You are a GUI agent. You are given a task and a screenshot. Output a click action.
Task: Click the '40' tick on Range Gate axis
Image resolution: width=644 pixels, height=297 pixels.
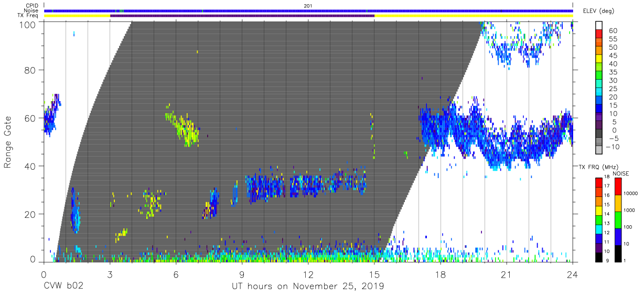[x=30, y=166]
